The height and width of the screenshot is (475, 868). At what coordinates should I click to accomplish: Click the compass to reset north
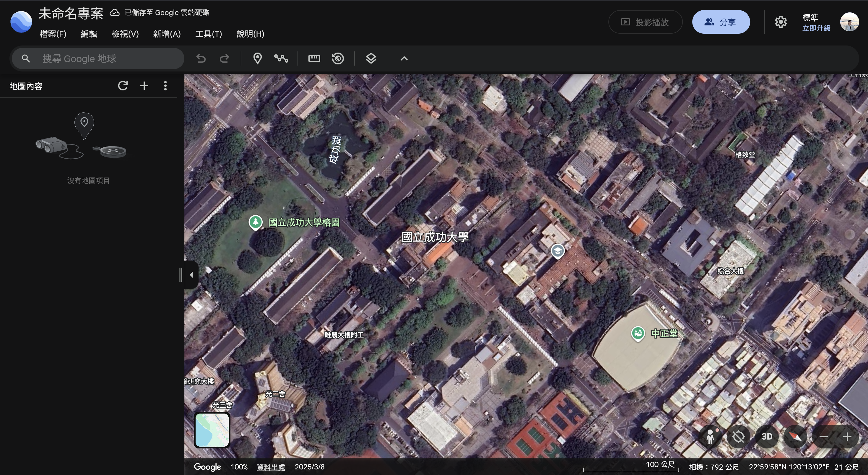click(x=795, y=437)
